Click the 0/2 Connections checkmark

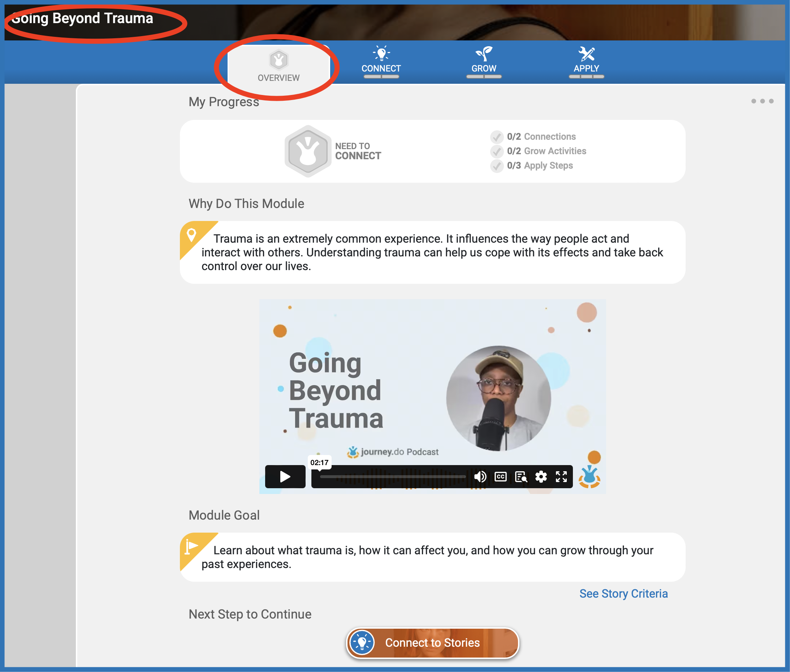pyautogui.click(x=497, y=137)
